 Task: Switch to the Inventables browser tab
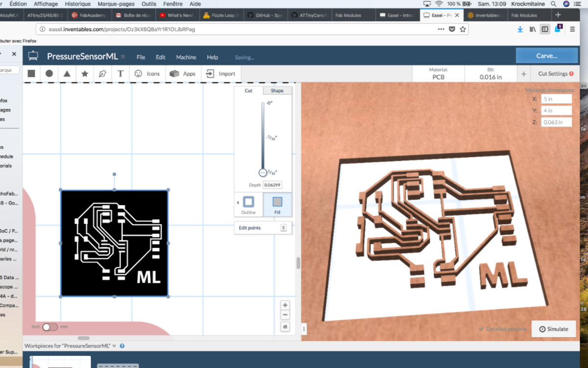coord(484,15)
